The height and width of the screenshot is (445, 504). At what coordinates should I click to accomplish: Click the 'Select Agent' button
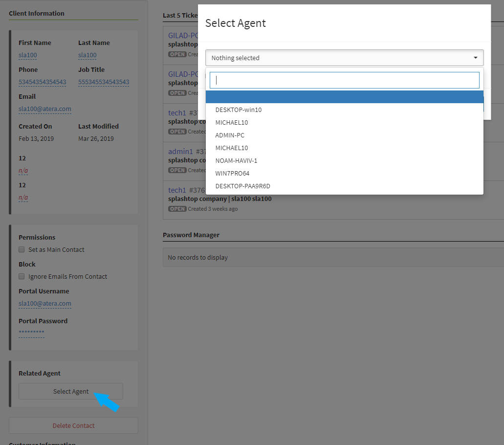click(71, 391)
